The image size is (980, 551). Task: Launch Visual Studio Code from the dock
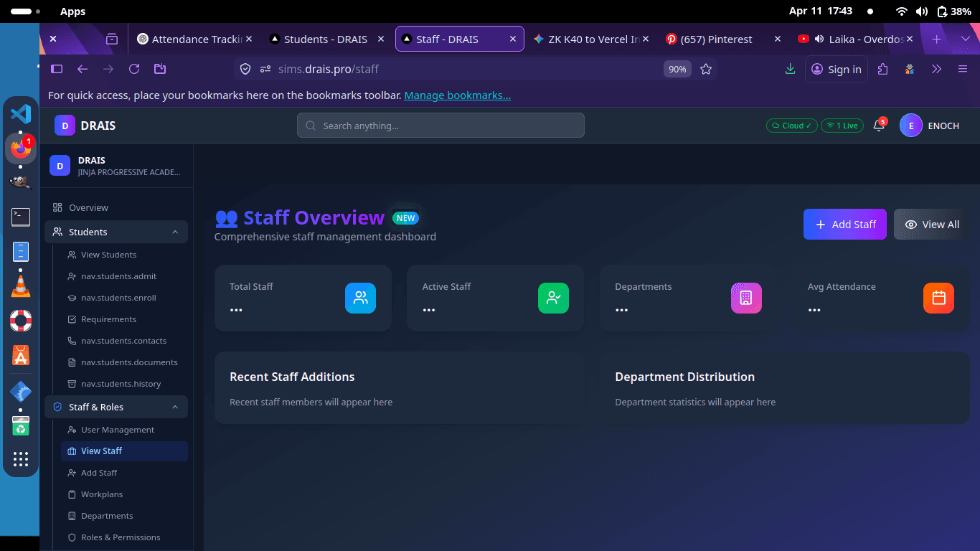coord(21,113)
